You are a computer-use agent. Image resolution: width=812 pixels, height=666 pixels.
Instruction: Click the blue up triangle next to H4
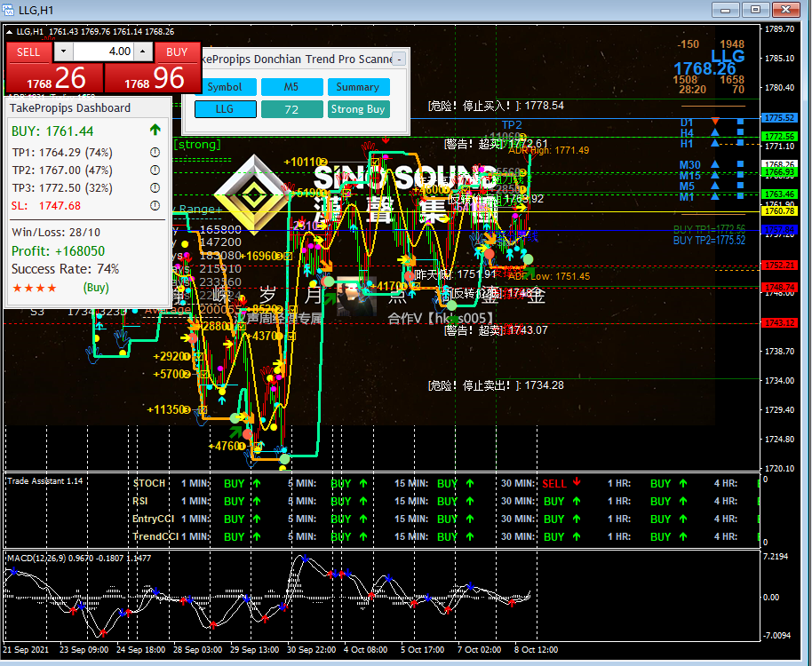[715, 132]
